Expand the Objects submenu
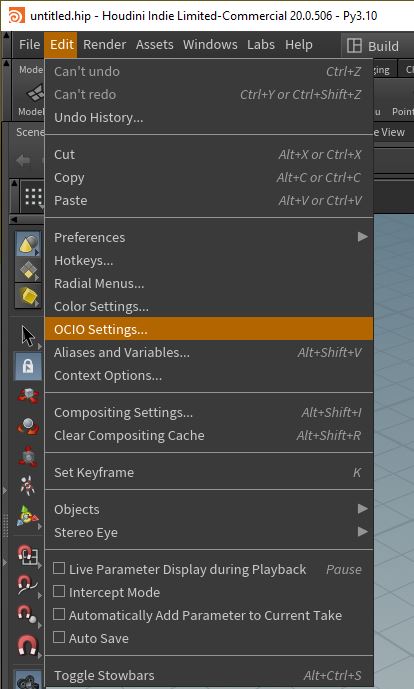 pyautogui.click(x=208, y=509)
